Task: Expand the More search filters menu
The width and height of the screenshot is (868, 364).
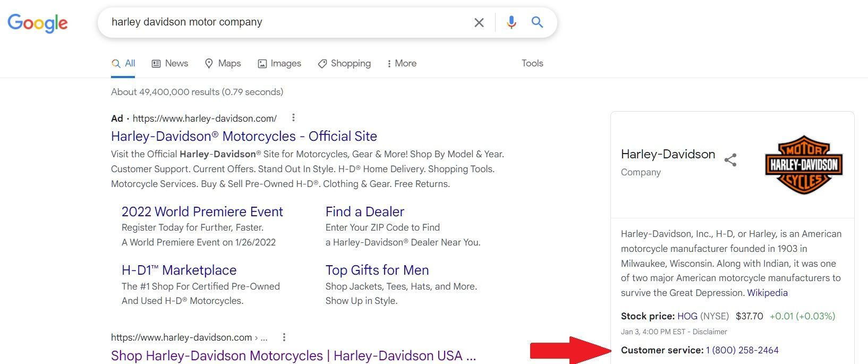Action: coord(401,63)
